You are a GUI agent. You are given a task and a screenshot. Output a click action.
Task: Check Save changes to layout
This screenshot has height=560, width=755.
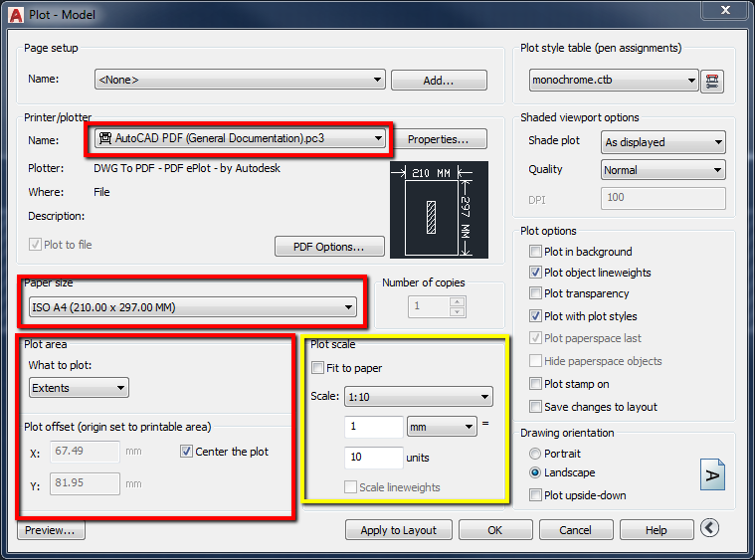pyautogui.click(x=535, y=407)
